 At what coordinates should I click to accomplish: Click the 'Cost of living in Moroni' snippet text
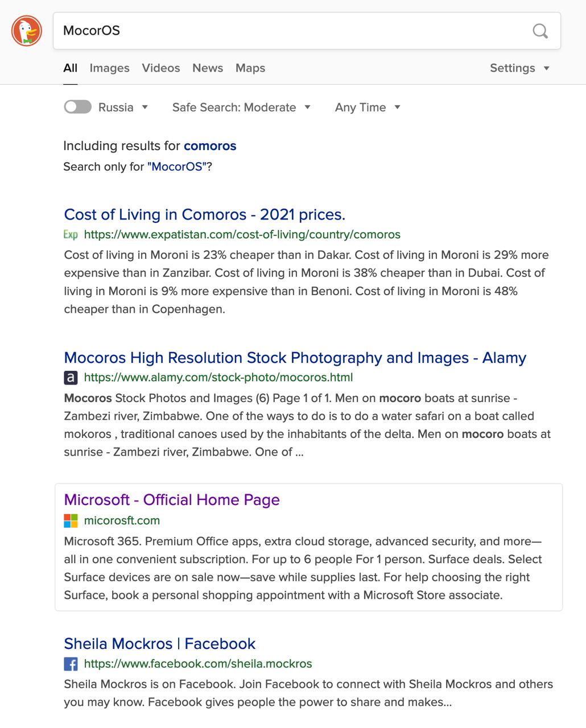click(307, 282)
